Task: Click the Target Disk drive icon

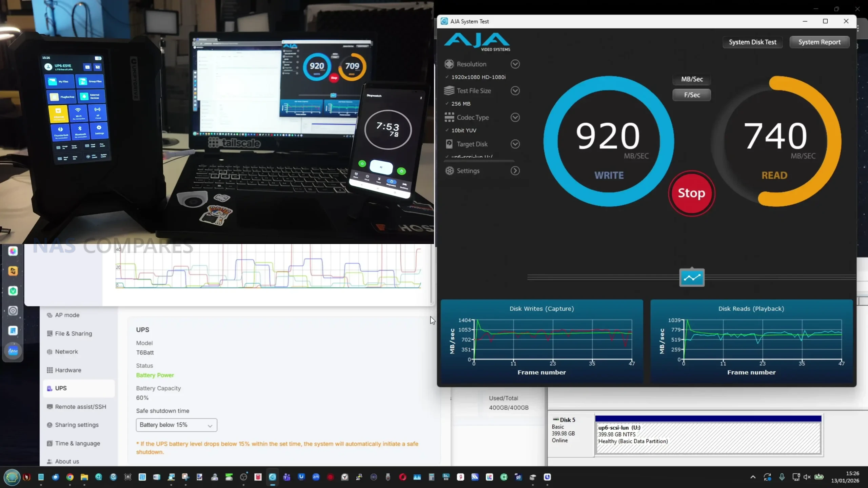Action: click(x=449, y=144)
